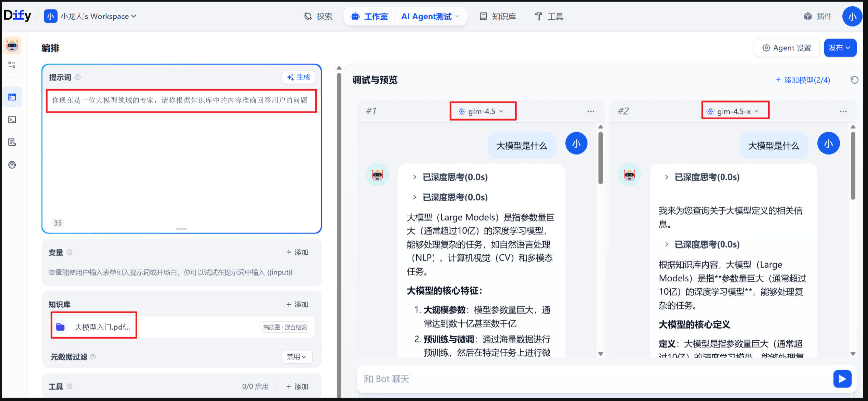868x401 pixels.
Task: Open the three-dot menu for panel #2
Action: tap(843, 111)
